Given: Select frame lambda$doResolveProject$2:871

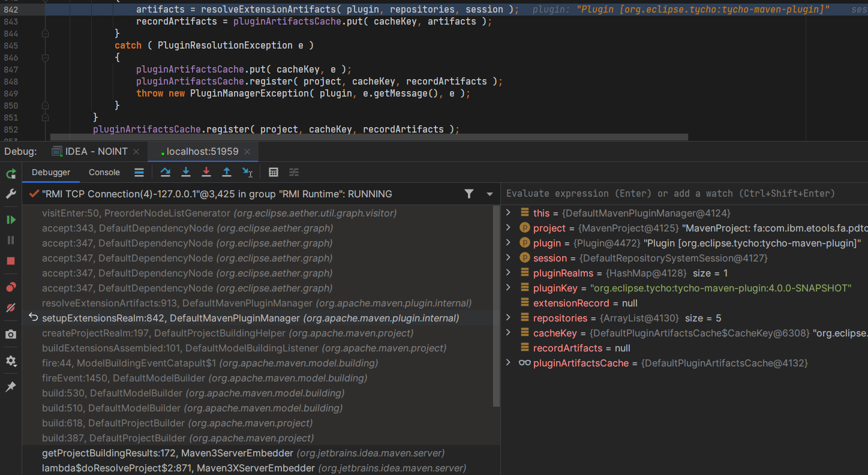Looking at the screenshot, I should [258, 468].
